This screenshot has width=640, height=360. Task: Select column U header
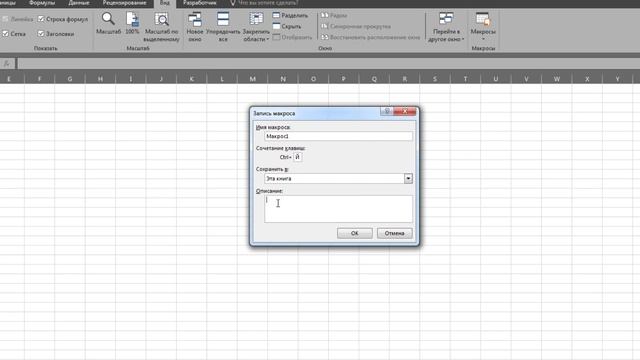(x=496, y=79)
